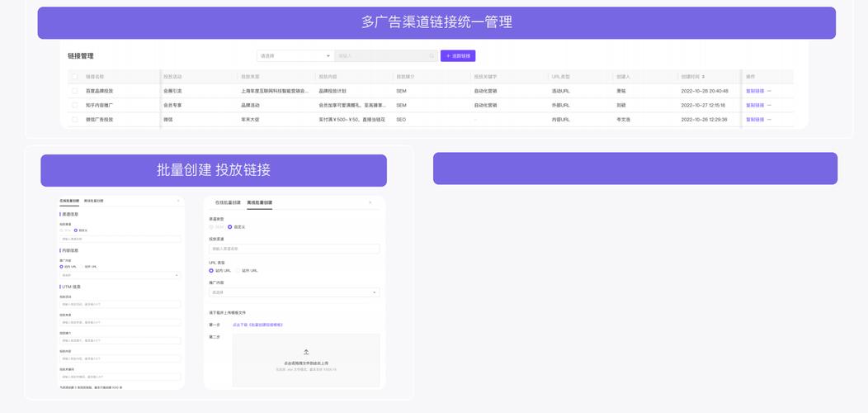
Task: Close the small 在线批量创建 panel with the X icon
Action: (x=178, y=201)
